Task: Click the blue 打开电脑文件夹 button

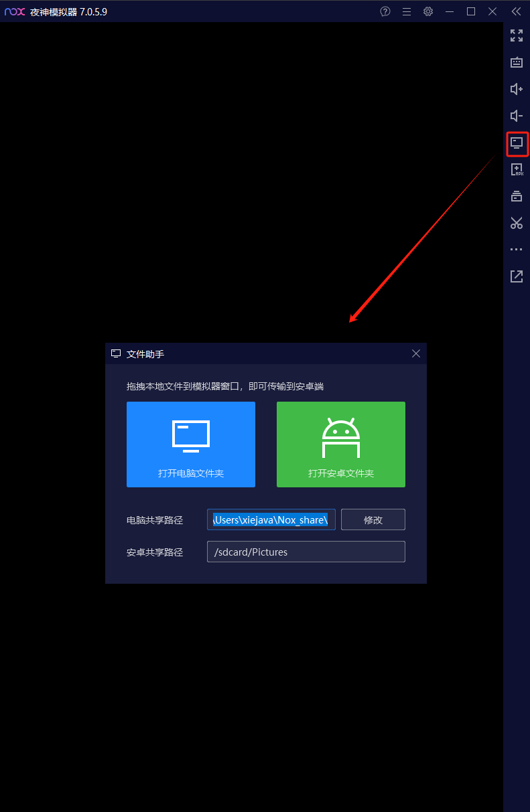Action: pyautogui.click(x=191, y=444)
